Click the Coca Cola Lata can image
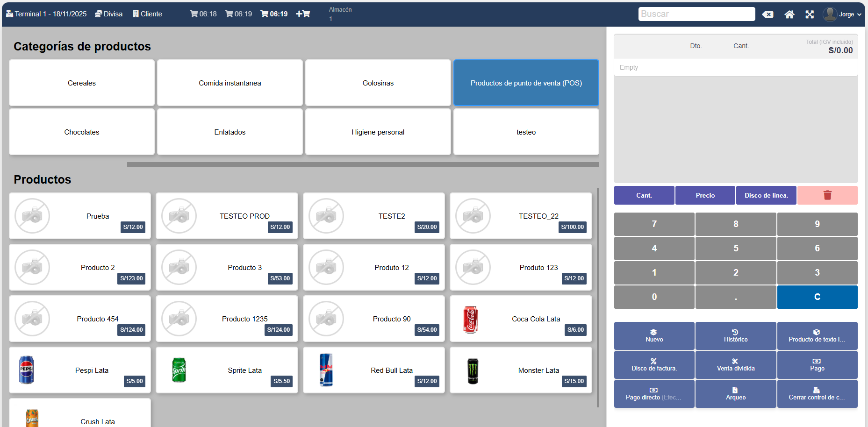Screen dimensions: 868x427 [x=471, y=320]
